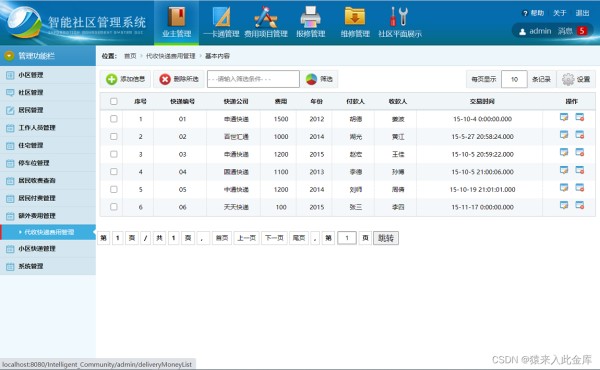Open the 报修管理 printer icon module
The height and width of the screenshot is (370, 600).
310,23
